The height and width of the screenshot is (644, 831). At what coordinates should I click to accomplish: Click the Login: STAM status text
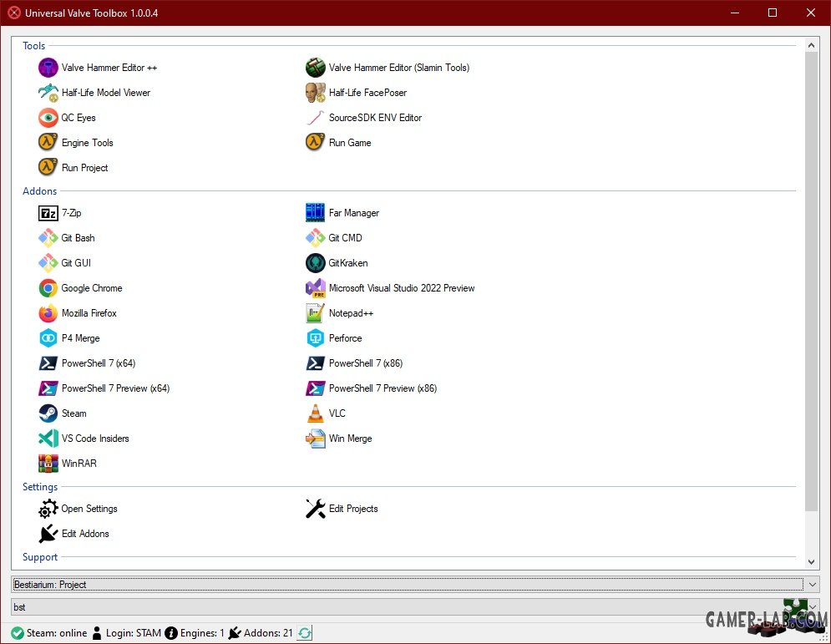tap(133, 633)
